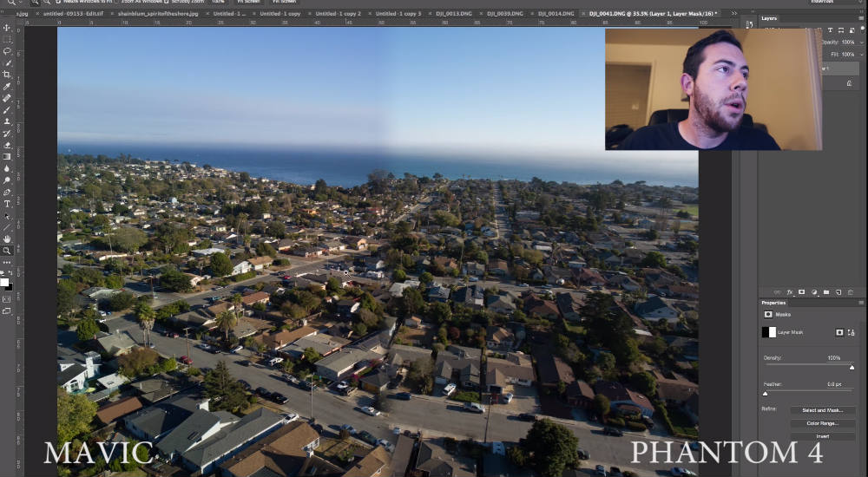Image resolution: width=868 pixels, height=477 pixels.
Task: Switch to Untitled-1 copy 2 tab
Action: tap(337, 13)
